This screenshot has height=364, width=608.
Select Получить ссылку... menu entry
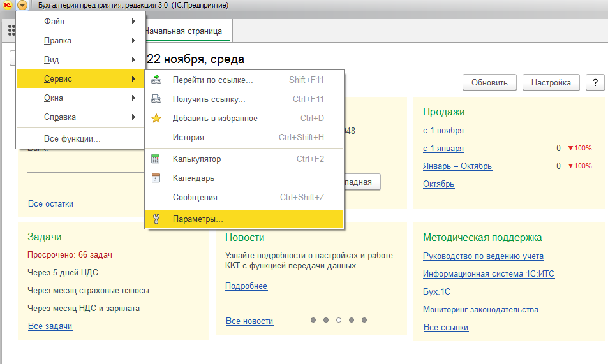(x=244, y=99)
